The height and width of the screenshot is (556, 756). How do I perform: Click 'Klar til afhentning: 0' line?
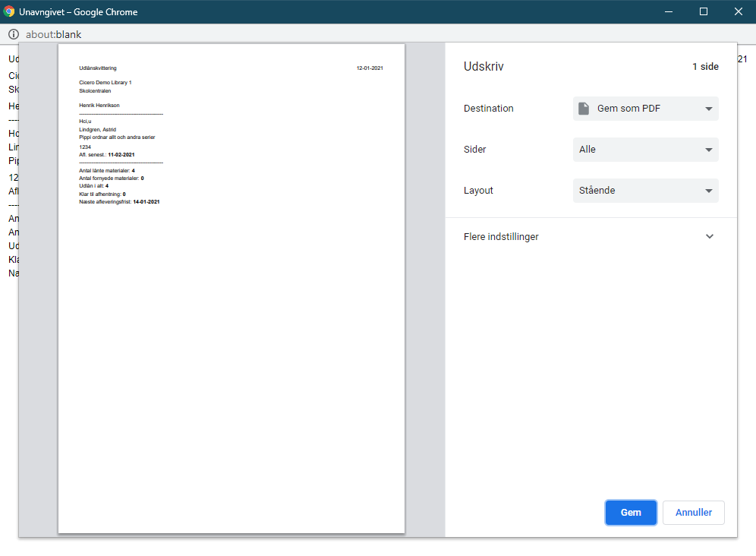coord(102,194)
